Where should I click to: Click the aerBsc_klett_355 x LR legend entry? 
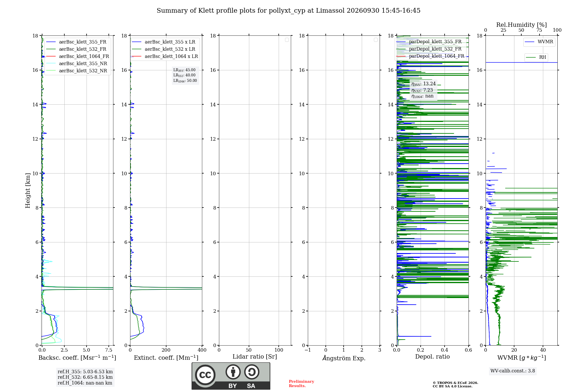point(164,42)
